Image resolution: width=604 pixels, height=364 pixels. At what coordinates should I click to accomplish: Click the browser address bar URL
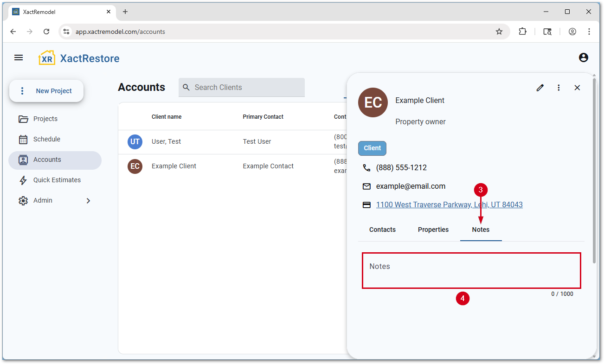pyautogui.click(x=120, y=32)
